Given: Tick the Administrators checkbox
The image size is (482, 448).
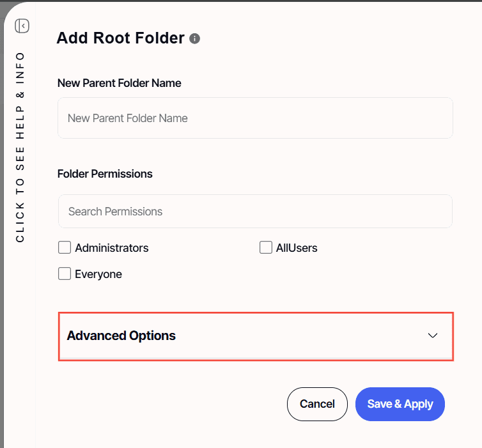Looking at the screenshot, I should click(x=65, y=247).
